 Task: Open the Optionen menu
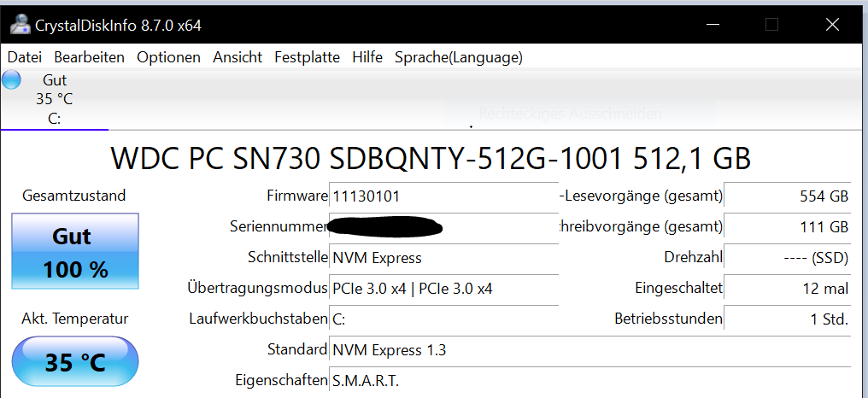[x=168, y=57]
